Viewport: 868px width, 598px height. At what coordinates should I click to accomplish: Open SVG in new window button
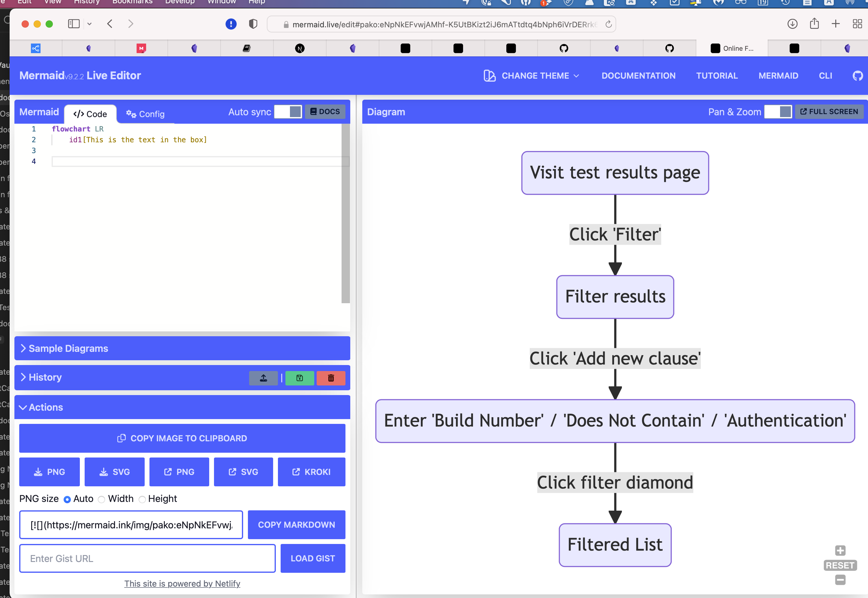(243, 472)
